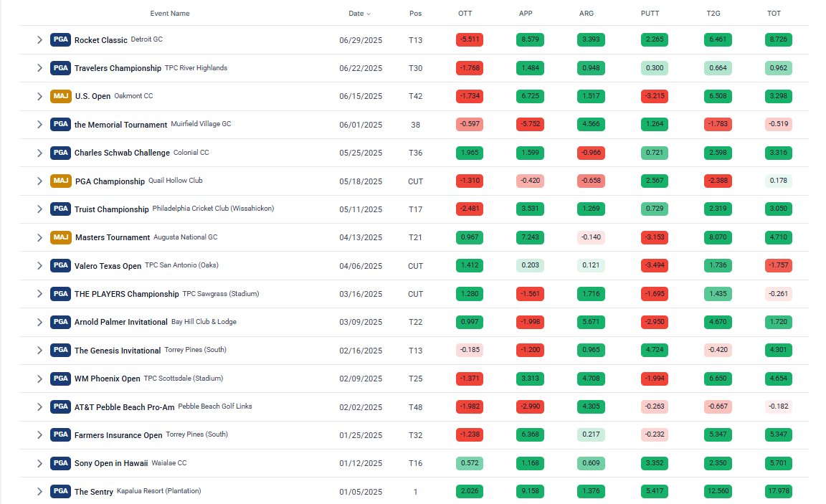Click the ARG value 5.671

click(x=591, y=322)
